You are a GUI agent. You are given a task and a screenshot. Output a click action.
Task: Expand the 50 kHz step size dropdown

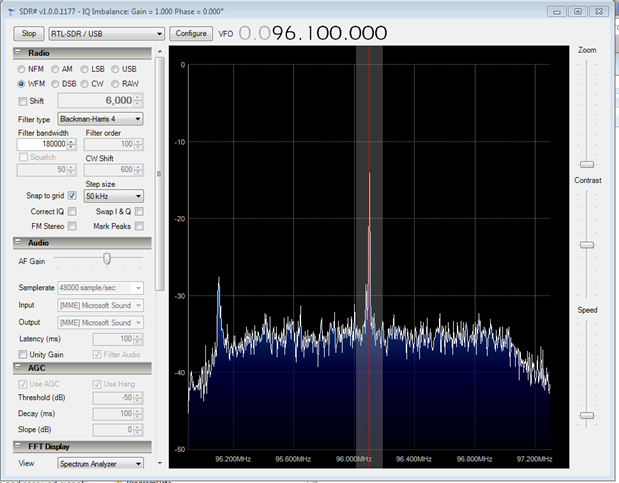113,197
